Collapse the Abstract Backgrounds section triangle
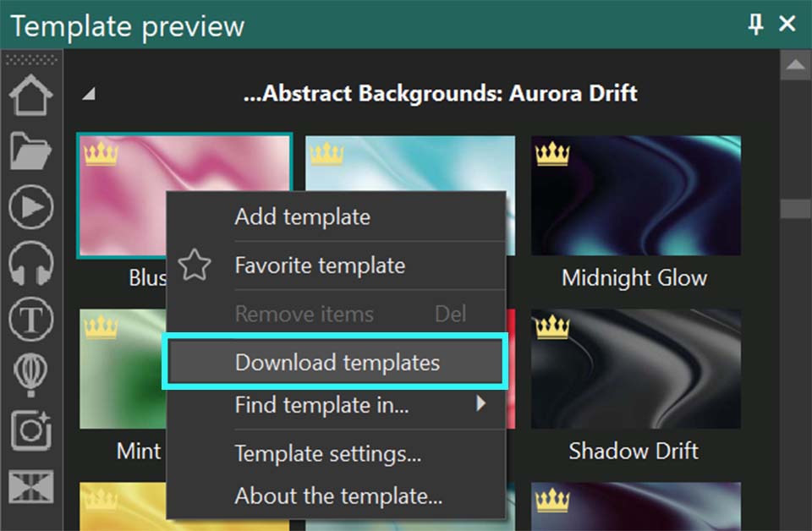Viewport: 812px width, 531px height. pyautogui.click(x=89, y=94)
